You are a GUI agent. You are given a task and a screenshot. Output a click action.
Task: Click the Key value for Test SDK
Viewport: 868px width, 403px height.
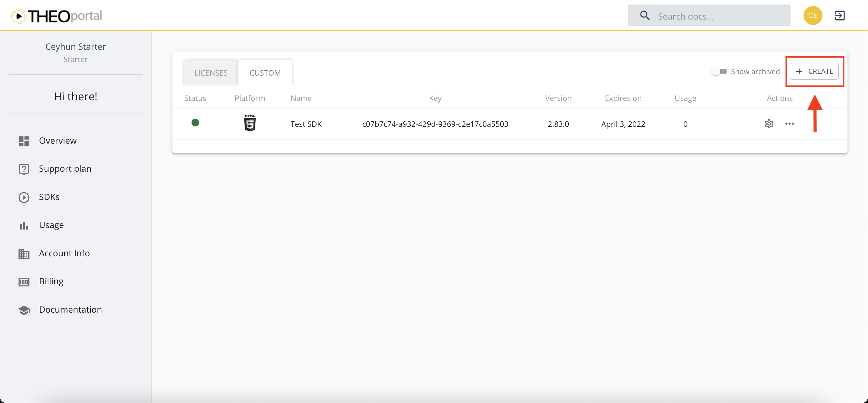[x=435, y=123]
